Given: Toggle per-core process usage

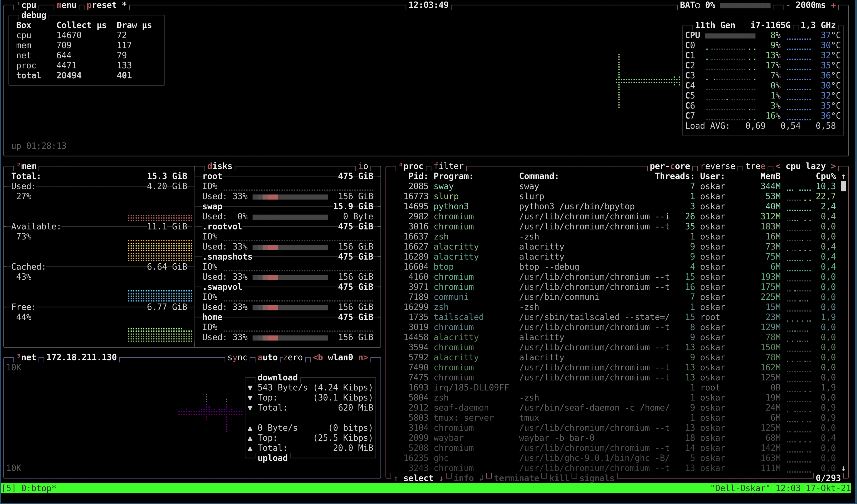Looking at the screenshot, I should click(x=670, y=166).
